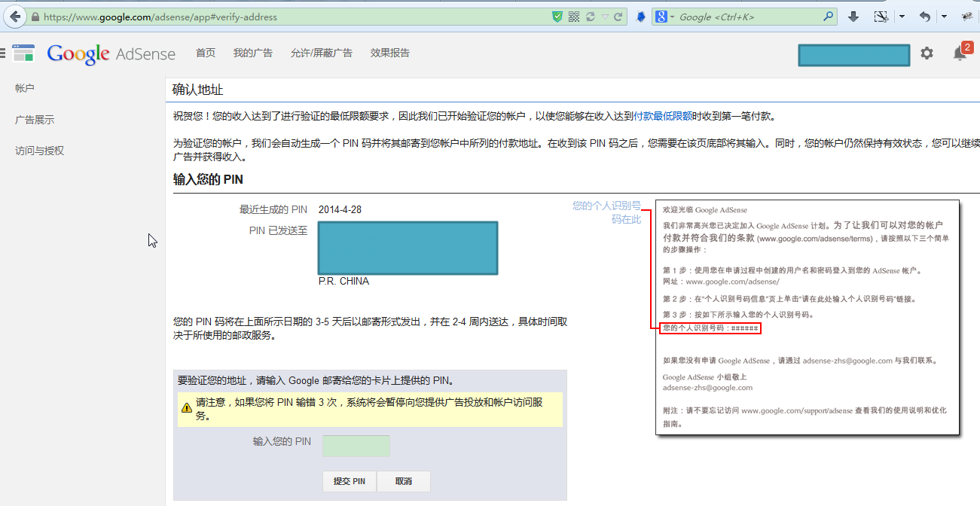Click the P.R. CHINA address line

(x=344, y=281)
